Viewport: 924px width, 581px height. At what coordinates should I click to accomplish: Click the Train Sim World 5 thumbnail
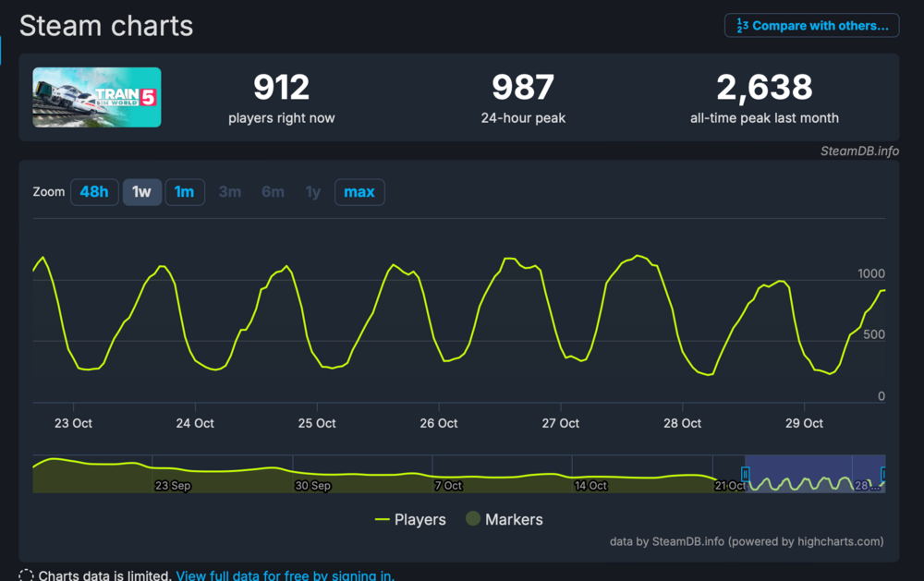tap(97, 97)
